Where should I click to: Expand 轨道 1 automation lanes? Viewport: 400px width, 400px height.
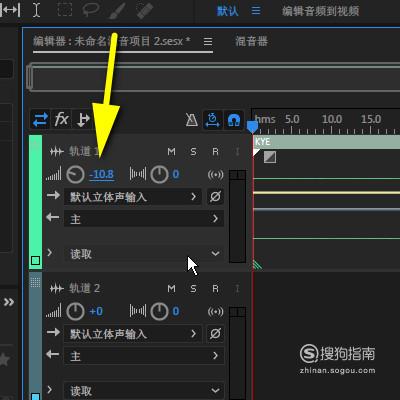pyautogui.click(x=50, y=252)
